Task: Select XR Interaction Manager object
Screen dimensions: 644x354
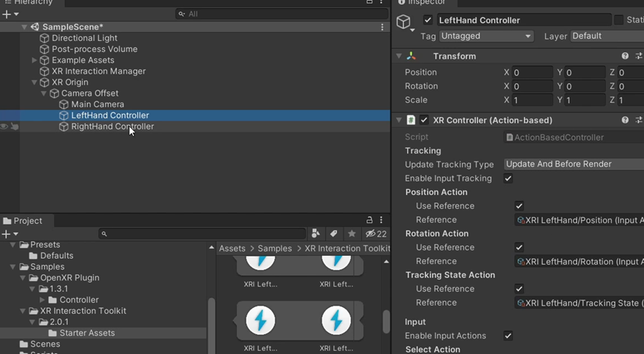Action: tap(98, 71)
